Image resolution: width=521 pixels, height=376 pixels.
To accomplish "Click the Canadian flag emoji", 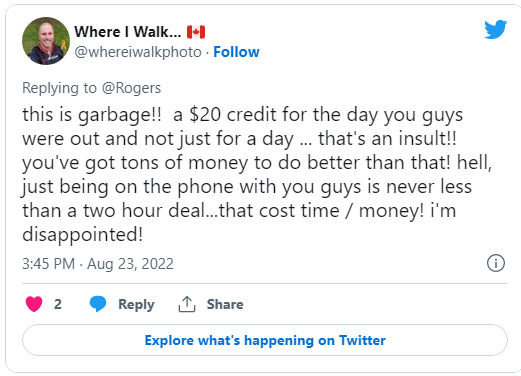I will coord(196,32).
